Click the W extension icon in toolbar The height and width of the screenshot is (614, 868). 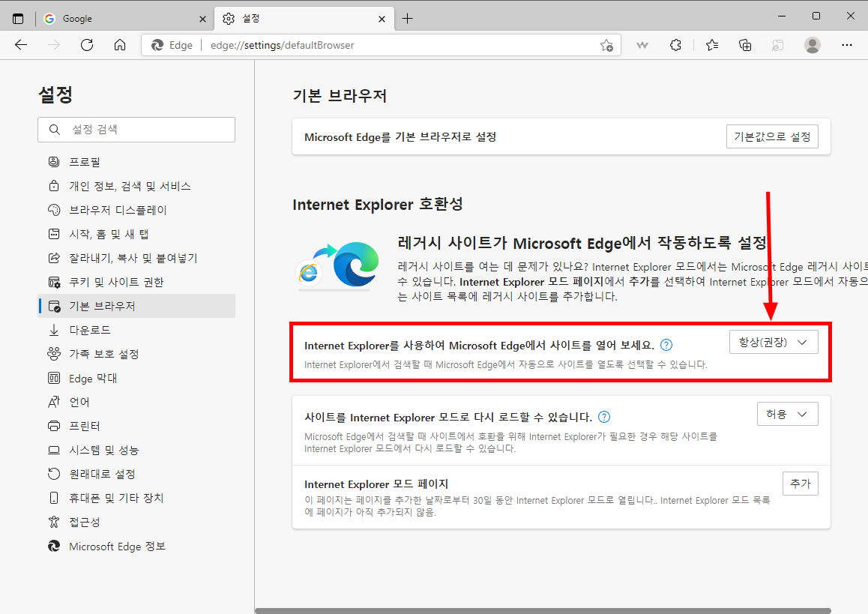coord(642,45)
